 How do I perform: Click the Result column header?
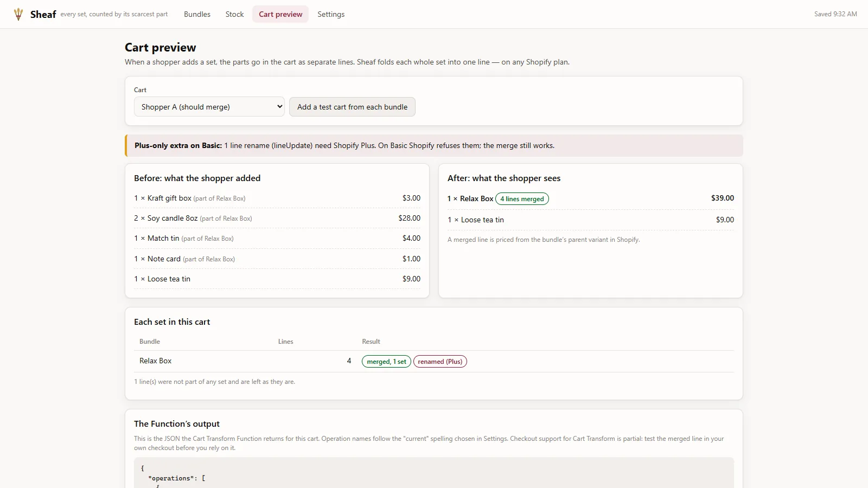click(371, 342)
